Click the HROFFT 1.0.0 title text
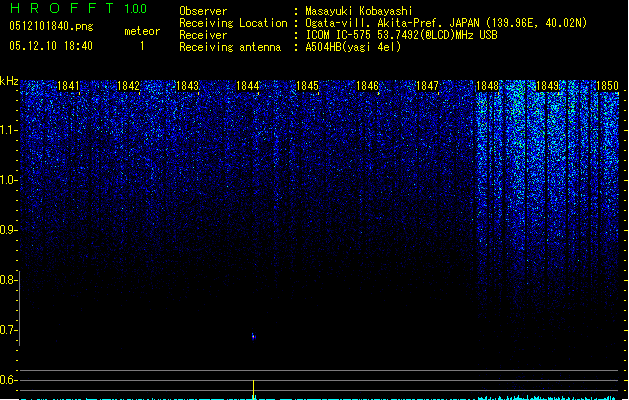 coord(78,8)
